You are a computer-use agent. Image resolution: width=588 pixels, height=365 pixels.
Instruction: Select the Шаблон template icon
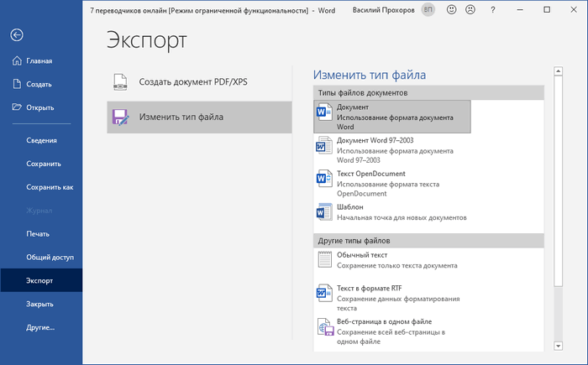pos(324,211)
